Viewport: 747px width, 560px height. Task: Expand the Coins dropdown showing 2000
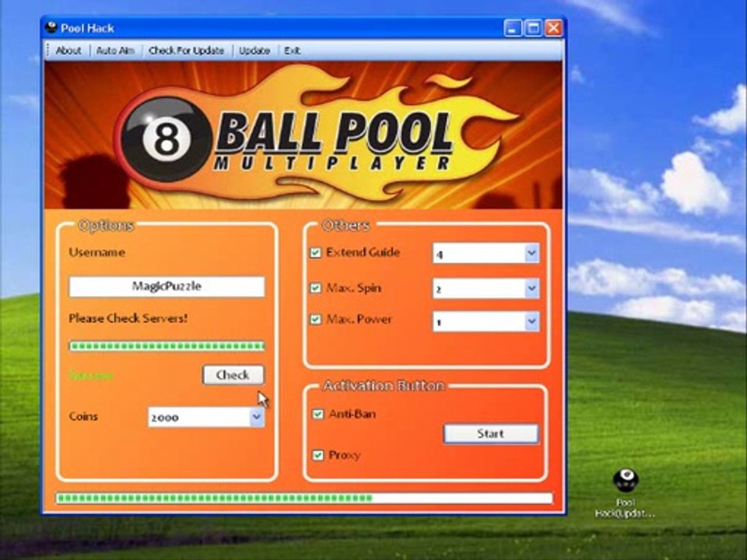[x=256, y=418]
